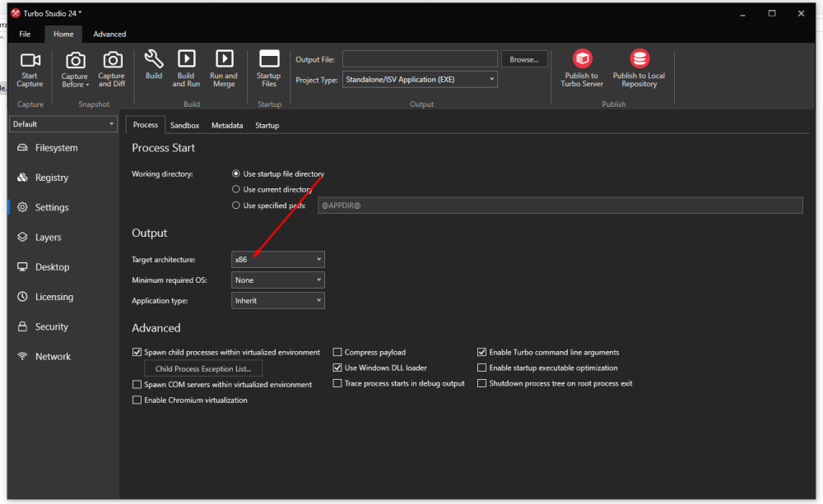Select the Process settings tab
The height and width of the screenshot is (504, 823).
[x=146, y=125]
